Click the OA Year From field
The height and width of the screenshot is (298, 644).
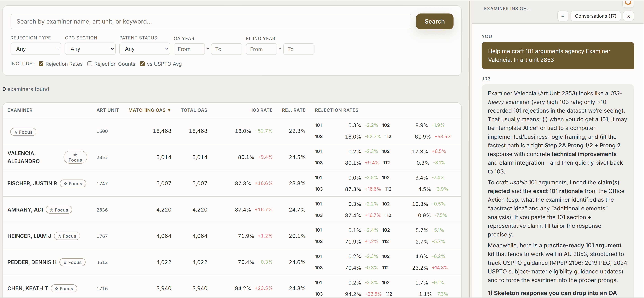point(189,49)
